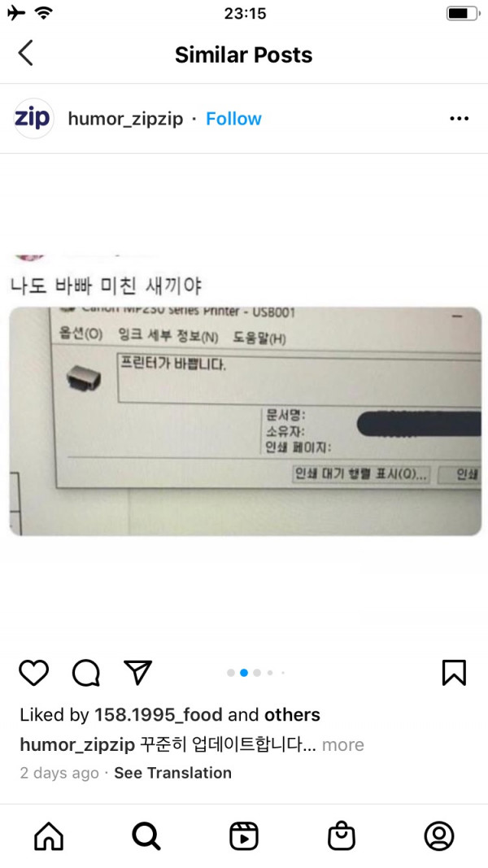This screenshot has width=488, height=868.
Task: Share the post with the paper plane icon
Action: coord(137,673)
